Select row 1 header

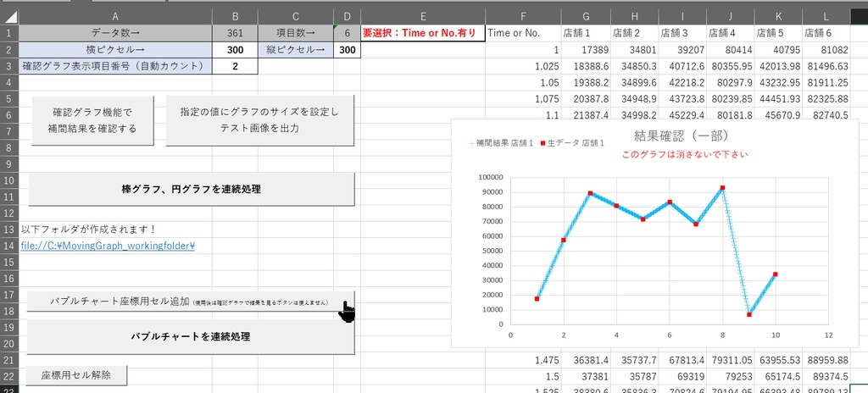[9, 33]
